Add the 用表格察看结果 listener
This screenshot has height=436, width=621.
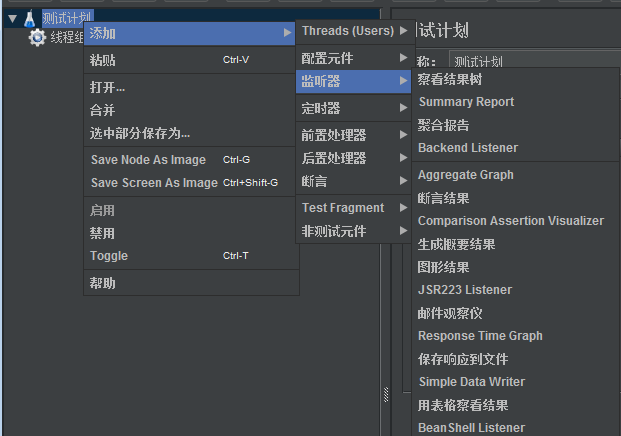(x=516, y=405)
